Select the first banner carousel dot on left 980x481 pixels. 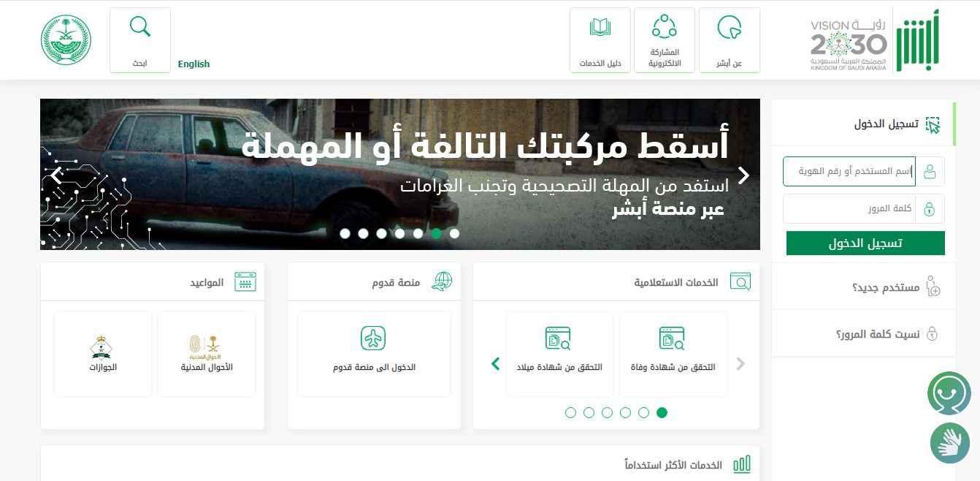coord(345,234)
